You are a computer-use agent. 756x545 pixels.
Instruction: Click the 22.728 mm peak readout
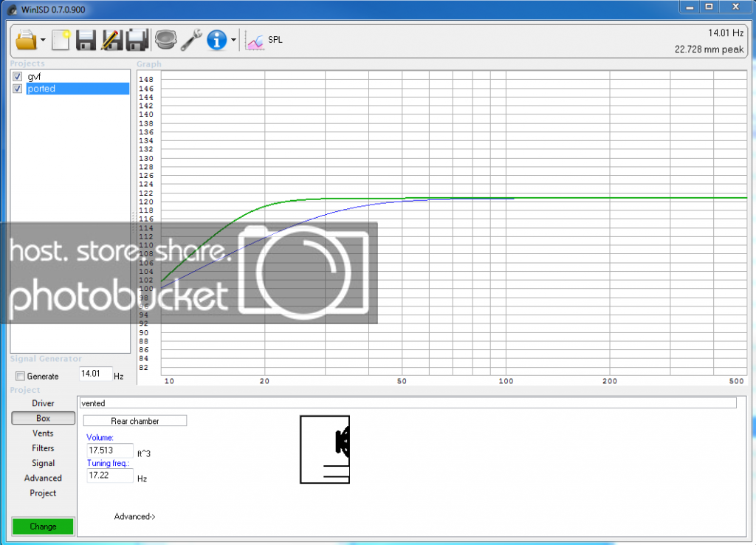[709, 49]
